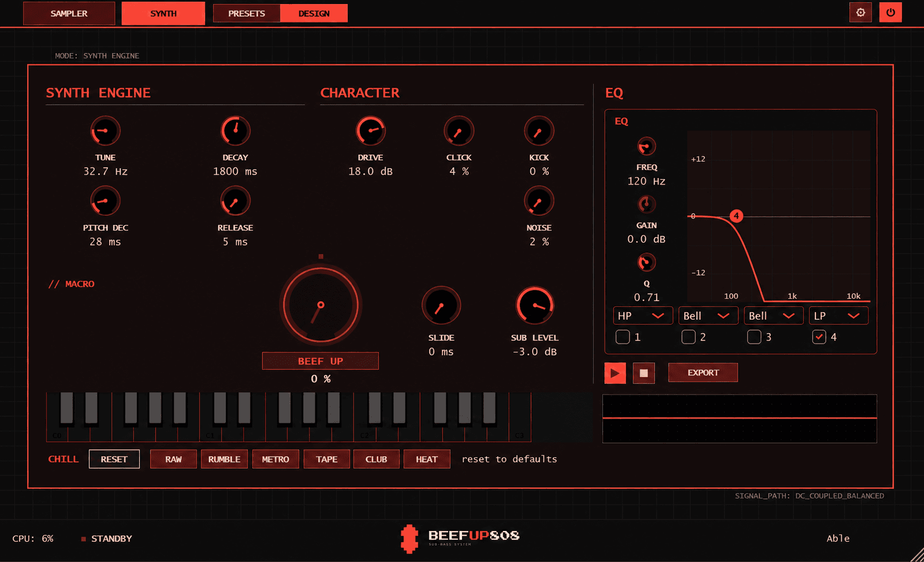Click the CHILL label
This screenshot has width=924, height=562.
click(63, 459)
